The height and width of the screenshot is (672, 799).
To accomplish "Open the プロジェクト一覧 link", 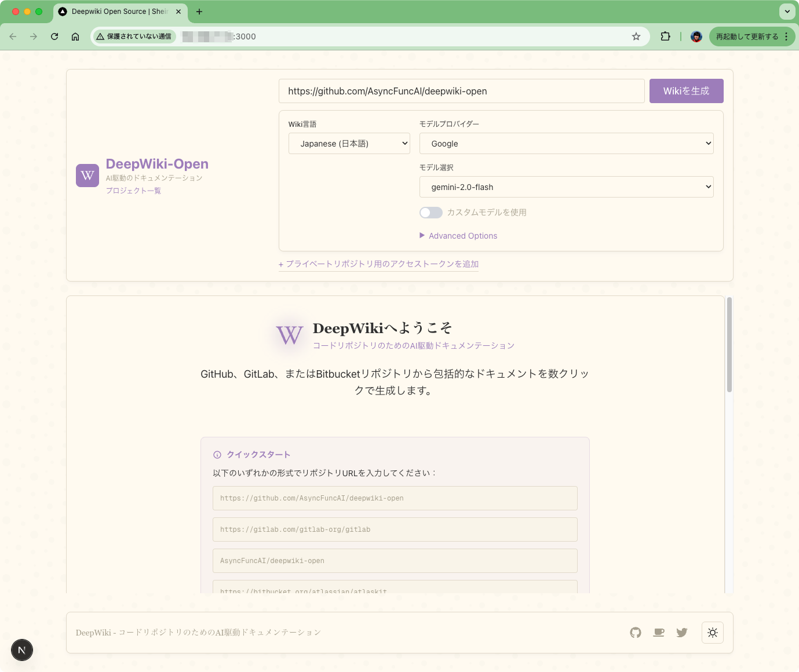I will tap(133, 191).
